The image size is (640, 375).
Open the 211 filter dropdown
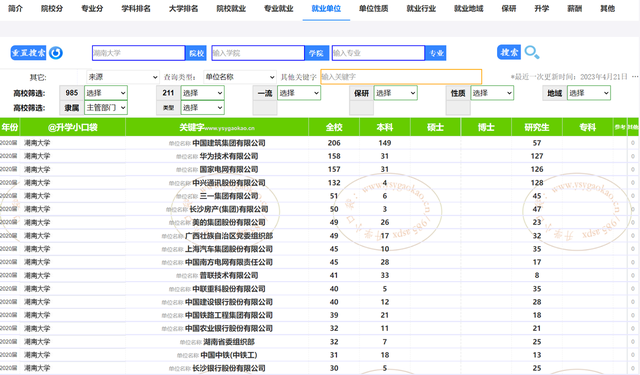[202, 93]
